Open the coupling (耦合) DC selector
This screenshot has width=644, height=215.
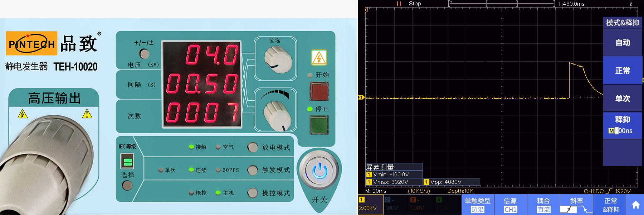pos(543,205)
